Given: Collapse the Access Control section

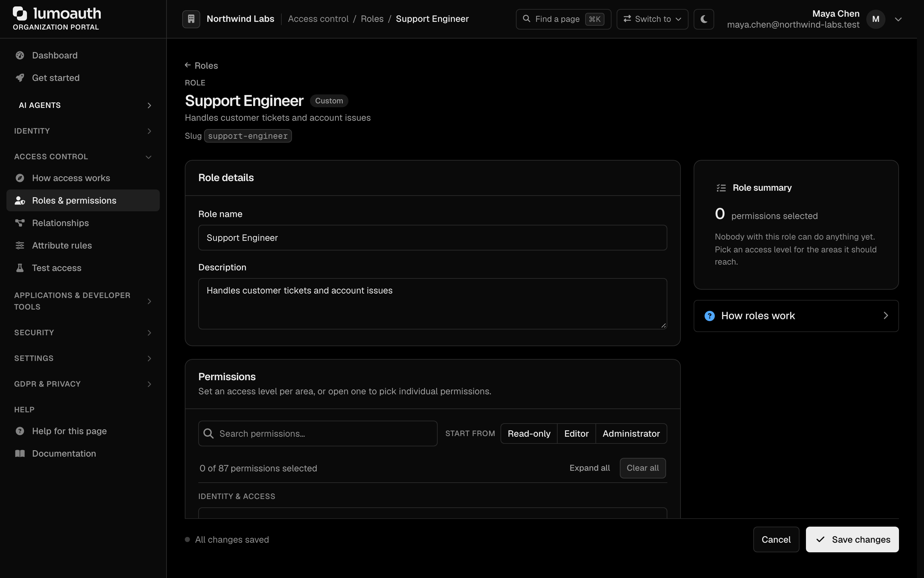Looking at the screenshot, I should coord(83,157).
